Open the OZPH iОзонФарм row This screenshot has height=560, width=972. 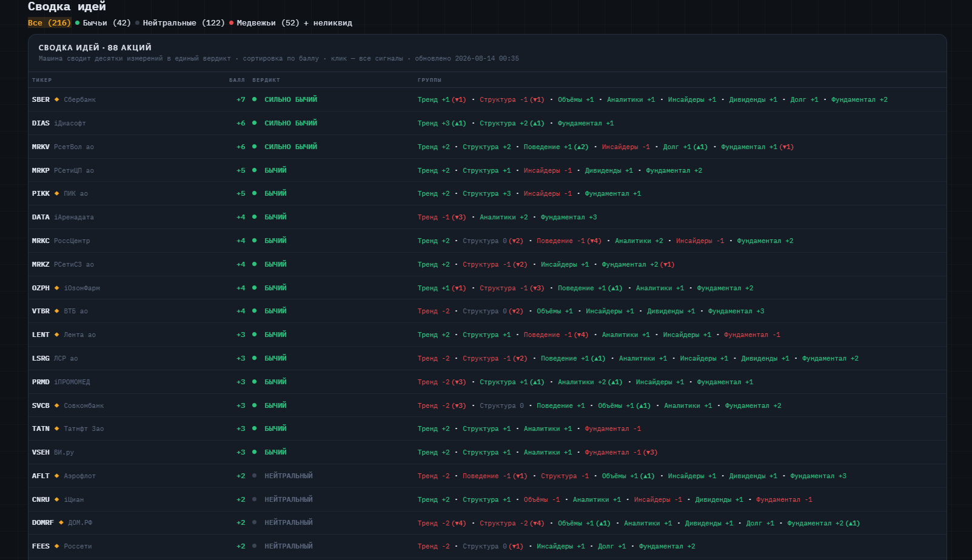click(488, 288)
